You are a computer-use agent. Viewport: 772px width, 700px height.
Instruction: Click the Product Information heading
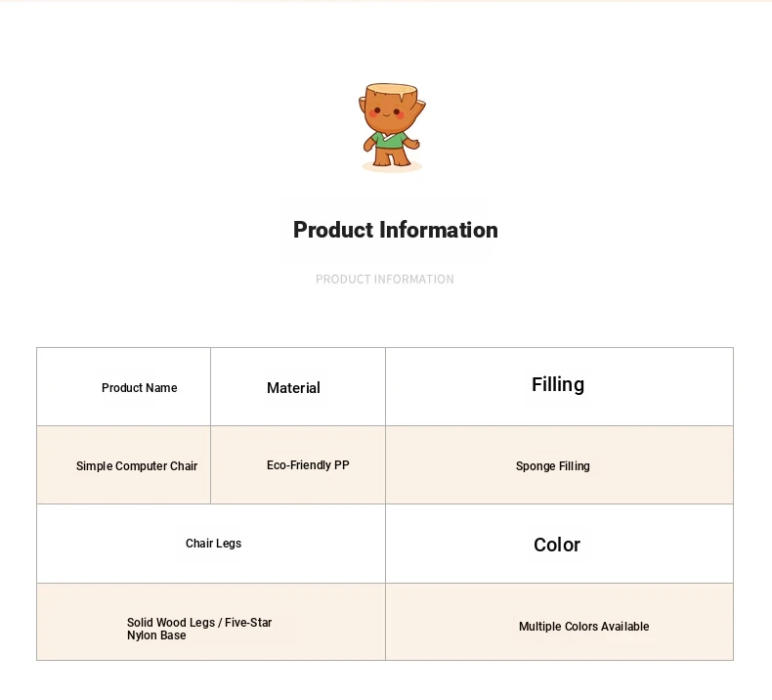click(x=396, y=230)
